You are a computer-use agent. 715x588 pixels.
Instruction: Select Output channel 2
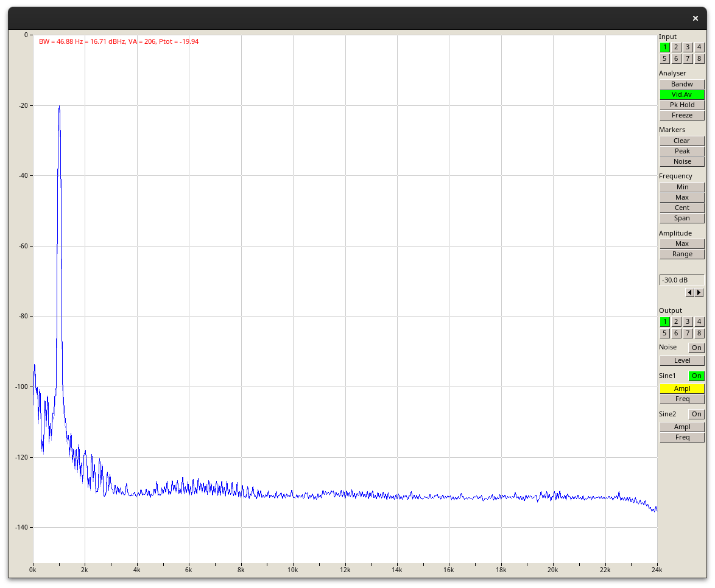[x=676, y=322]
